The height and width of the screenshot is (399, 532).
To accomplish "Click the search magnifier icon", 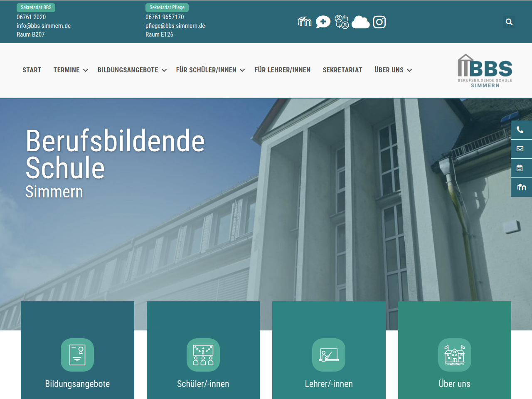I will click(509, 22).
